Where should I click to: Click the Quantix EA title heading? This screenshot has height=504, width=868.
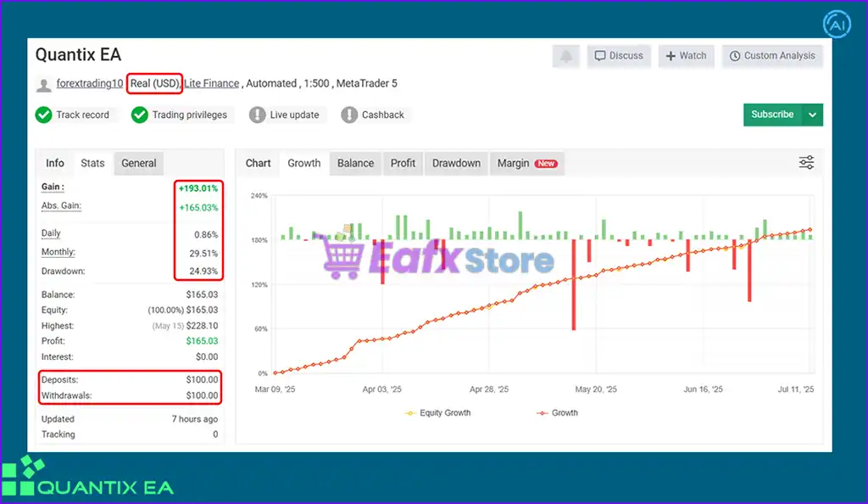pos(78,55)
